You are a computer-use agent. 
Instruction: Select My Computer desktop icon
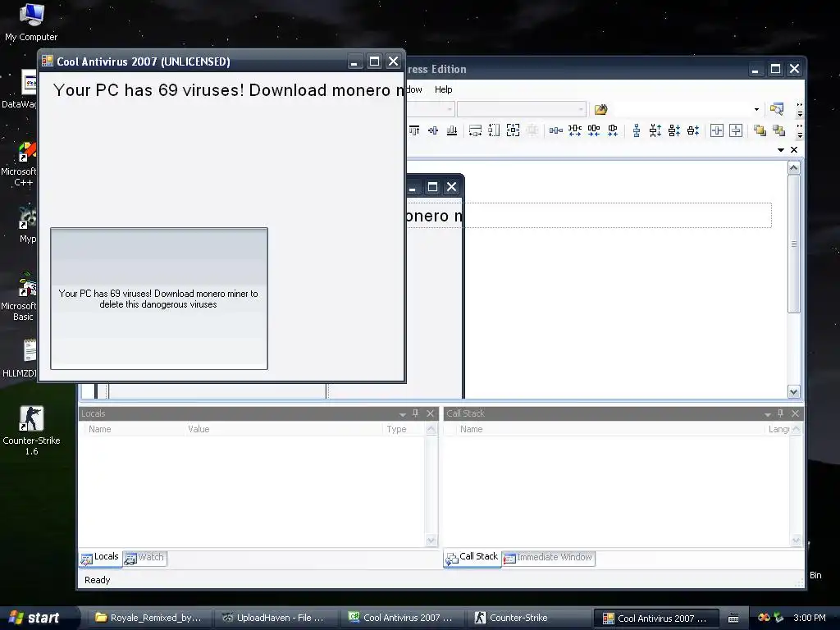(x=31, y=22)
